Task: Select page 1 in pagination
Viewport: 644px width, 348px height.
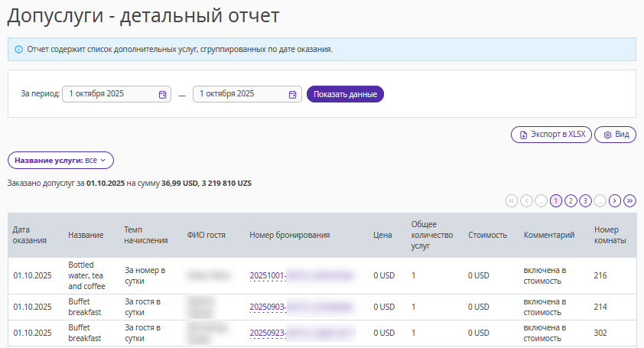Action: pyautogui.click(x=556, y=201)
